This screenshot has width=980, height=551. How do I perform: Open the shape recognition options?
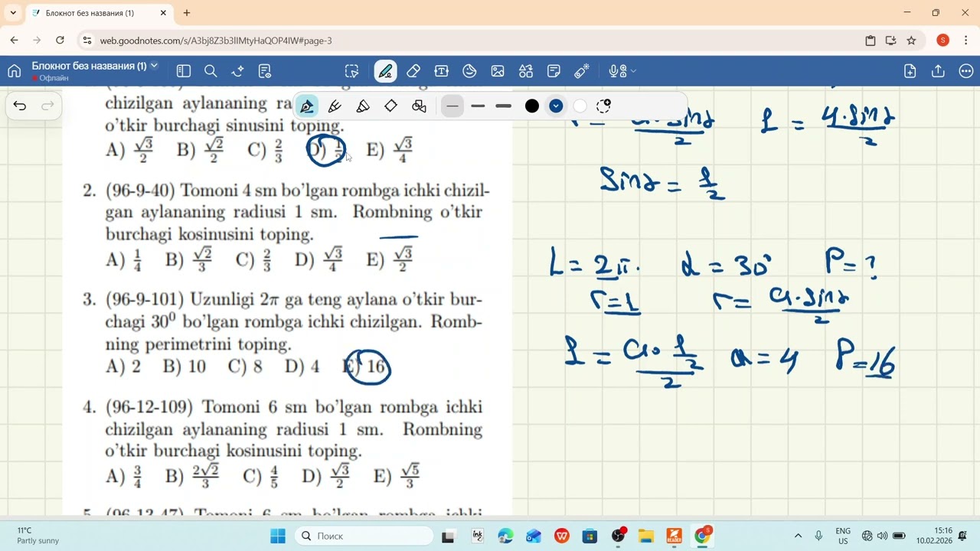tap(419, 106)
